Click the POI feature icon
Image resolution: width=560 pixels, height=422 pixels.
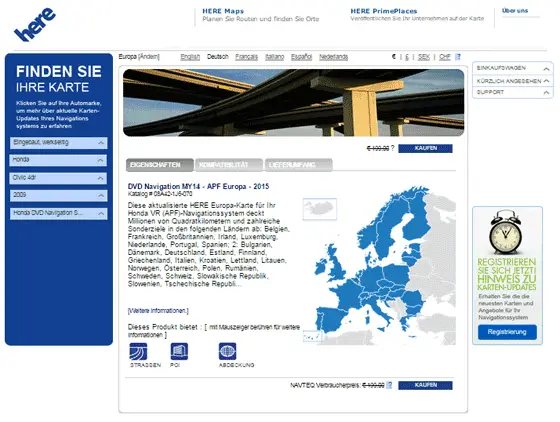point(179,351)
